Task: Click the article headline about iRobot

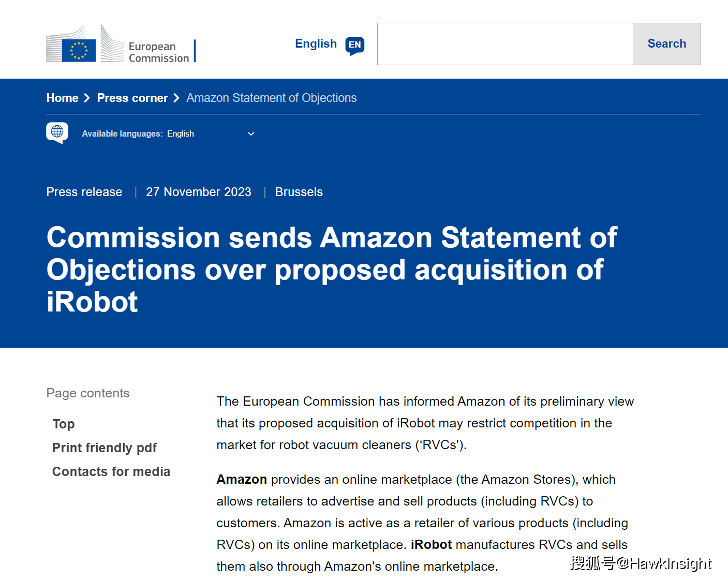Action: coord(331,269)
